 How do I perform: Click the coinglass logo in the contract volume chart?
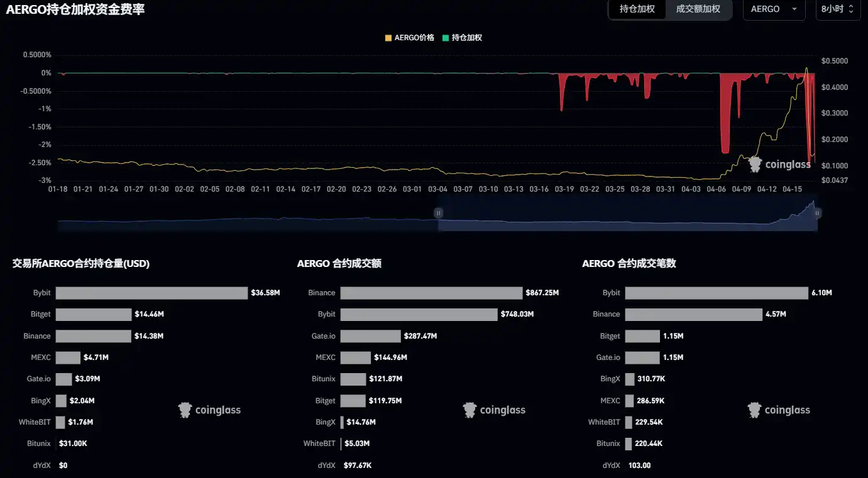495,410
